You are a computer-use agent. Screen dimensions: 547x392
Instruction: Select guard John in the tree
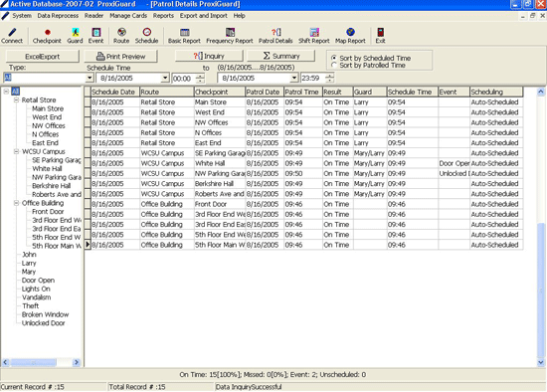click(x=29, y=255)
